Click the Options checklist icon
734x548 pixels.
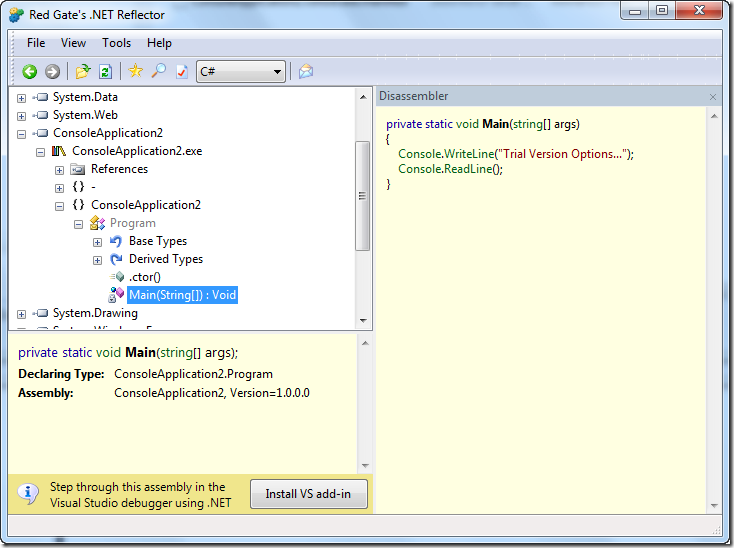182,72
